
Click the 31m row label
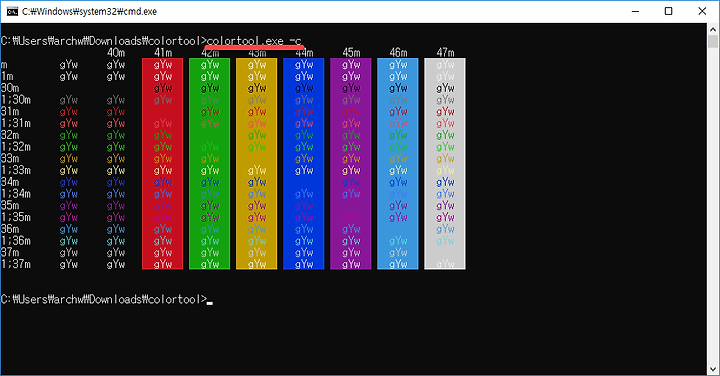[x=10, y=111]
